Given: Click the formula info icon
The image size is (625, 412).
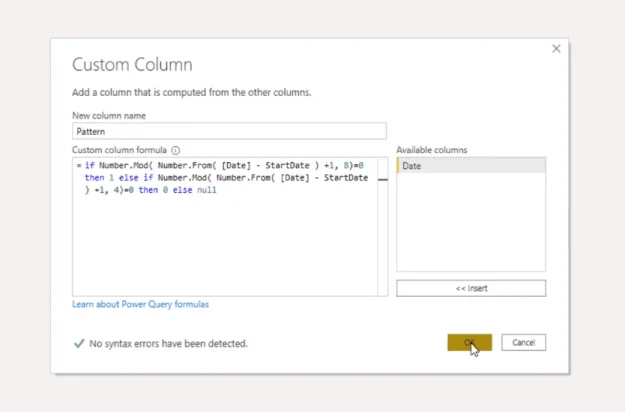Looking at the screenshot, I should [x=175, y=150].
